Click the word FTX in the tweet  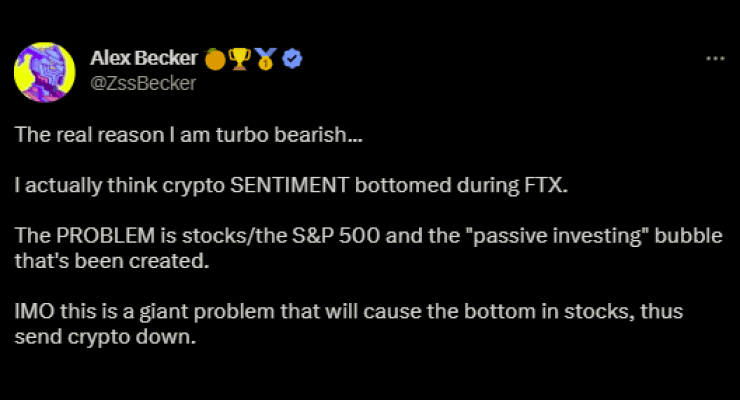(546, 185)
